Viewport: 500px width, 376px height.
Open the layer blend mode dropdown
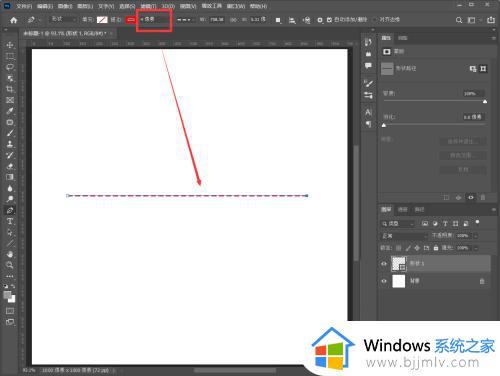(x=404, y=236)
